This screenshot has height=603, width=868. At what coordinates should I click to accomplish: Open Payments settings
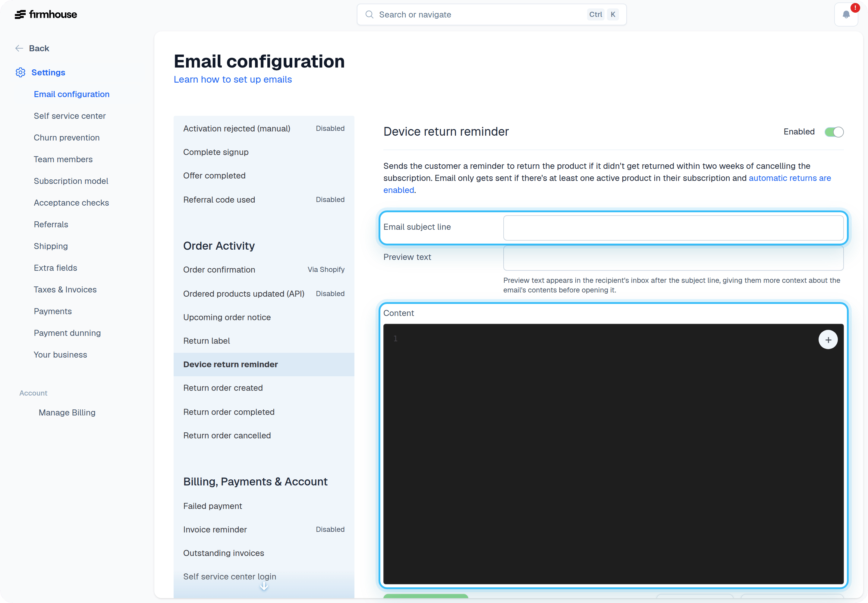pyautogui.click(x=52, y=311)
